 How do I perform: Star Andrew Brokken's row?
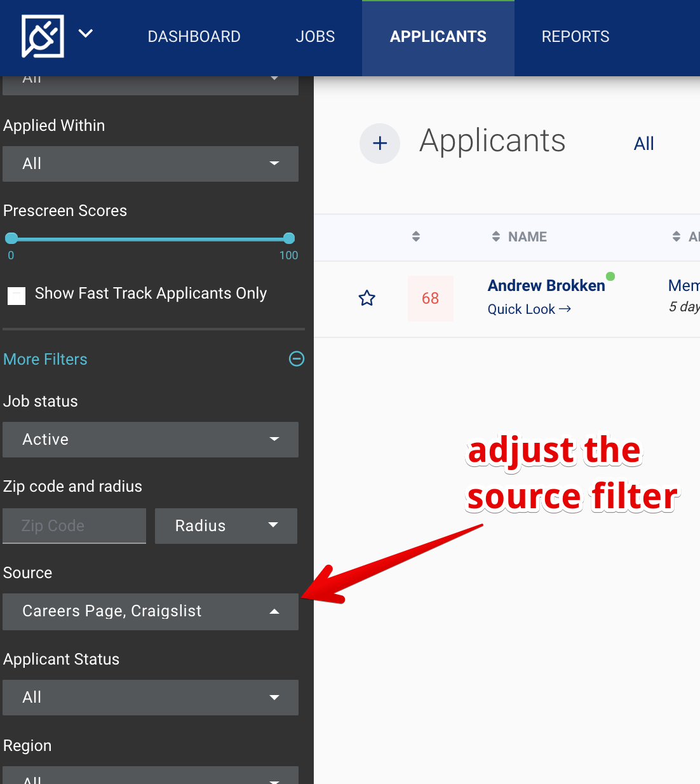[367, 297]
